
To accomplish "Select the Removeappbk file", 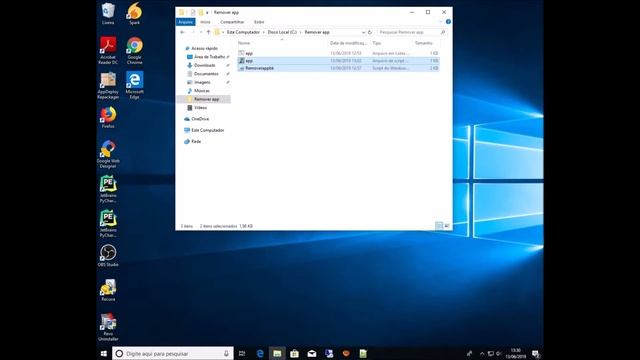I will tap(338, 68).
